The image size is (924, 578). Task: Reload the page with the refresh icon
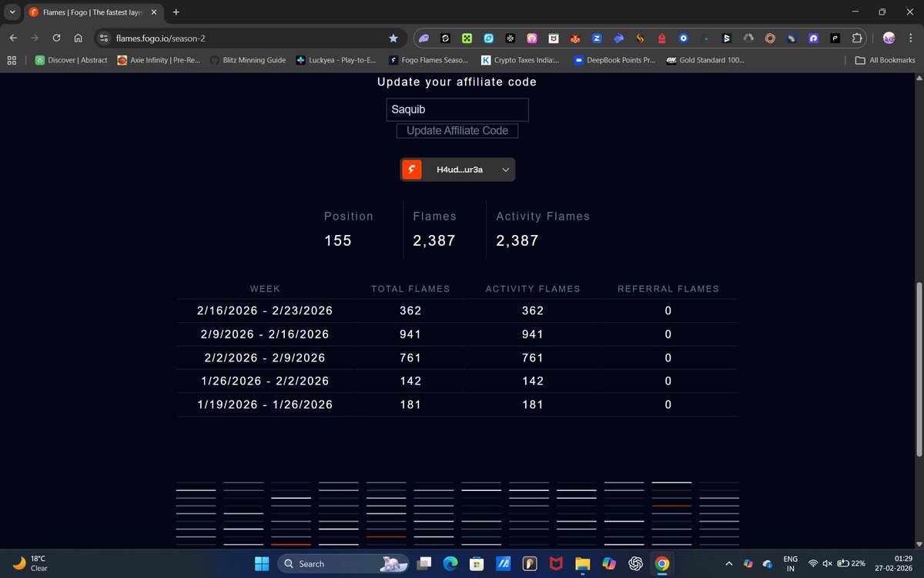coord(55,36)
